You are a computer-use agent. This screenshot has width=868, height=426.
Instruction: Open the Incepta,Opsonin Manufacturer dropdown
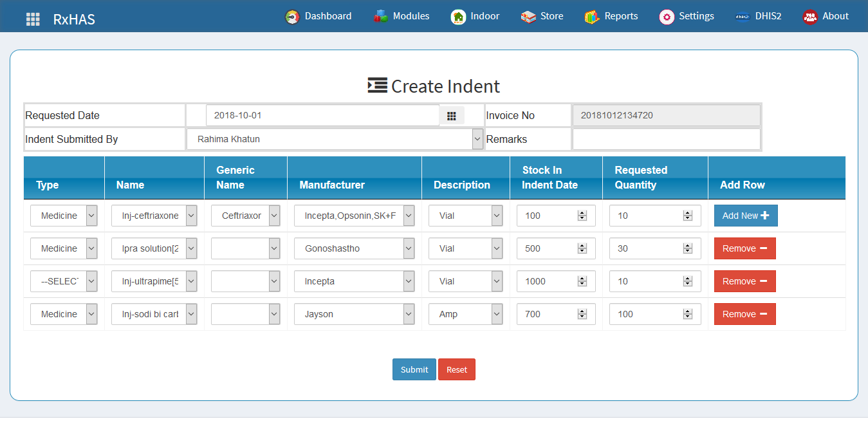pos(355,216)
